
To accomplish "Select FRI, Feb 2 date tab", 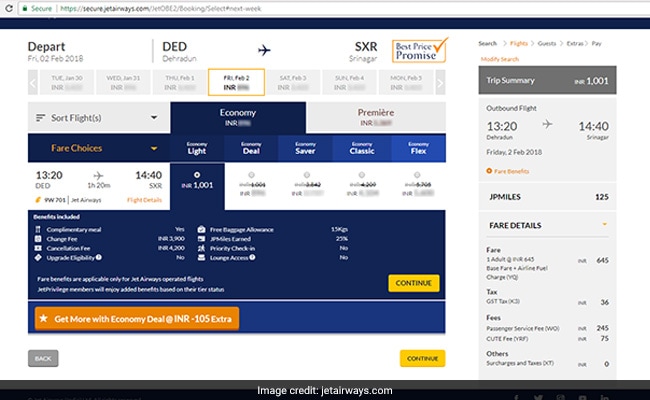I will tap(236, 82).
